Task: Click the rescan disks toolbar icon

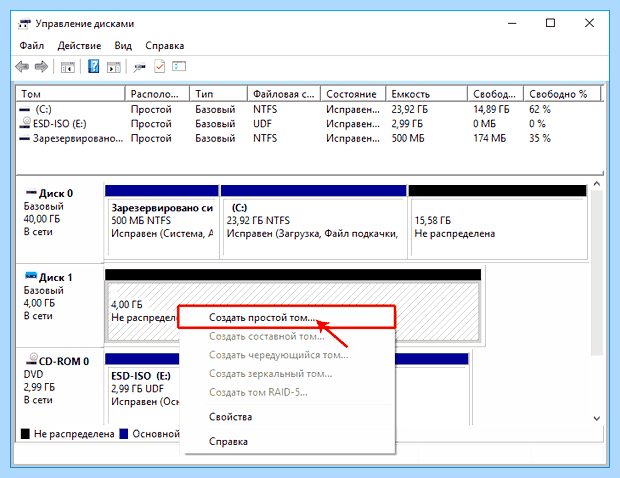Action: [139, 67]
